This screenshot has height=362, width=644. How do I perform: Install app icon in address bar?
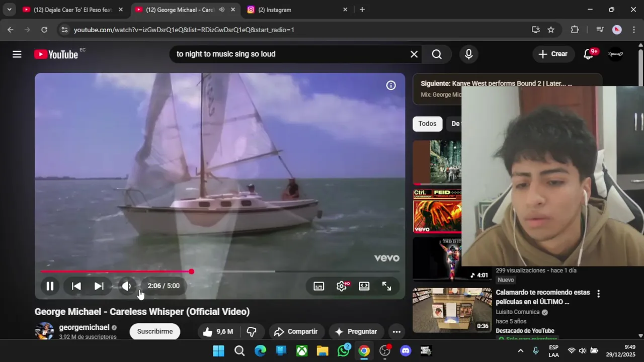click(536, 30)
